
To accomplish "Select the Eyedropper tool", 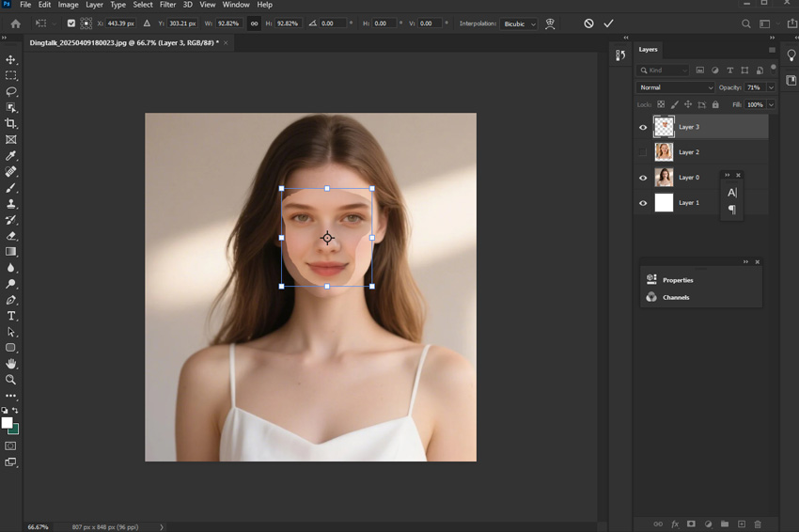I will [10, 155].
